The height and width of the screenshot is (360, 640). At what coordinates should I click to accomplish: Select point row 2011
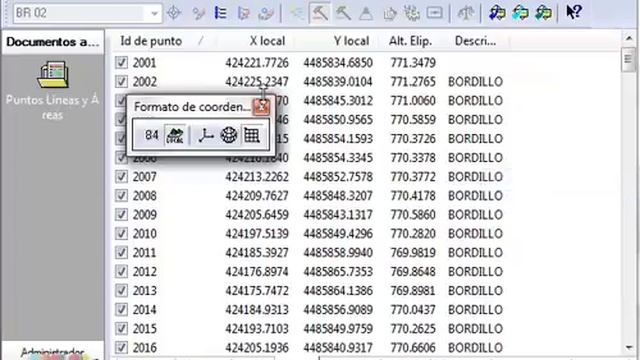pyautogui.click(x=310, y=253)
